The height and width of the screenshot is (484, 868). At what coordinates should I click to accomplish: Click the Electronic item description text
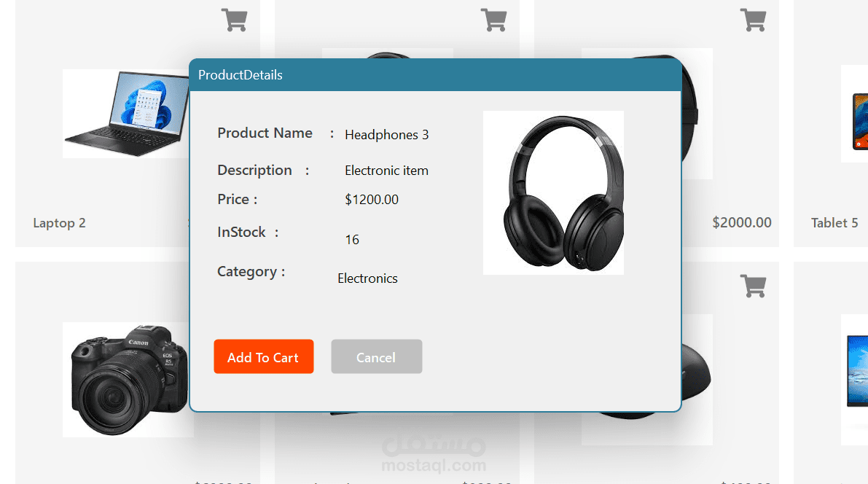tap(386, 171)
